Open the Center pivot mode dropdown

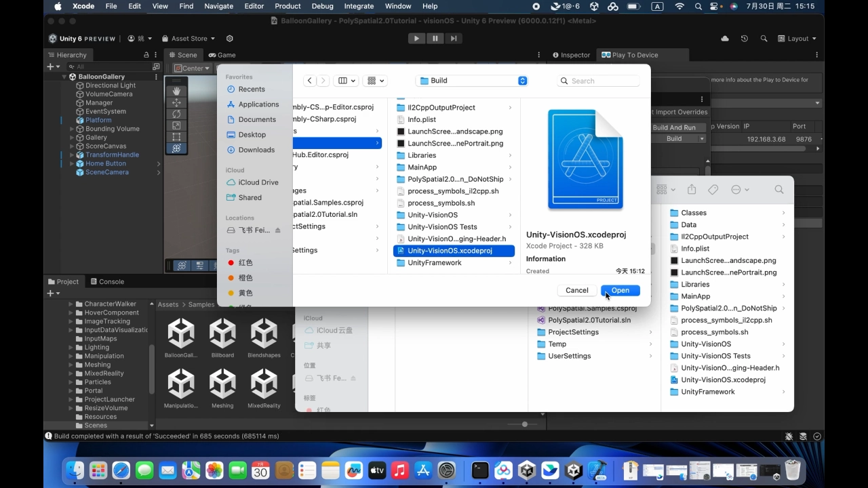[192, 68]
